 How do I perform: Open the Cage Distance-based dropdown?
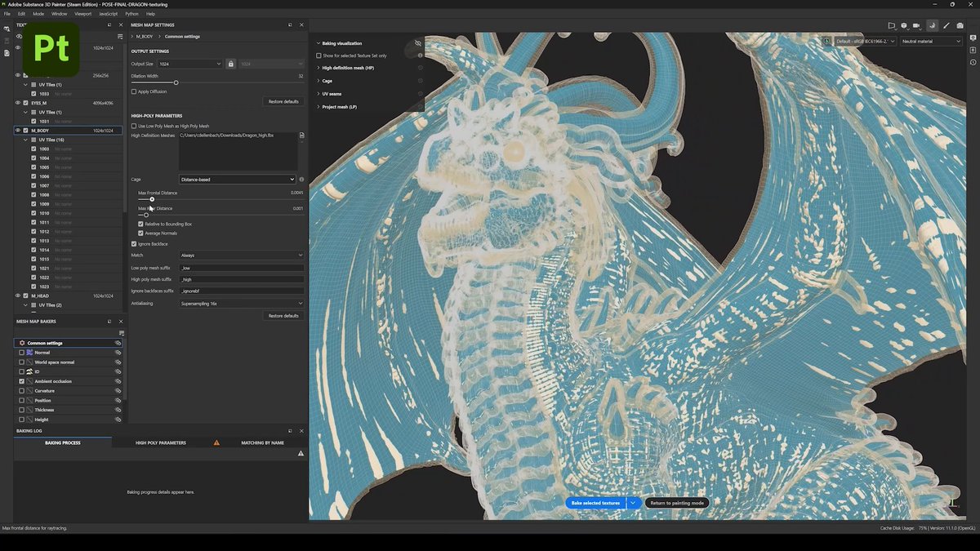(237, 180)
